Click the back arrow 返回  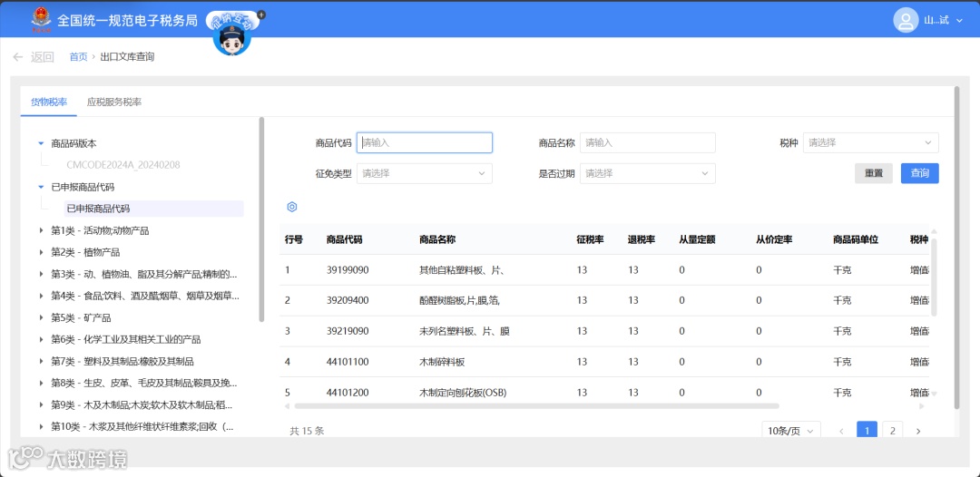click(x=34, y=57)
